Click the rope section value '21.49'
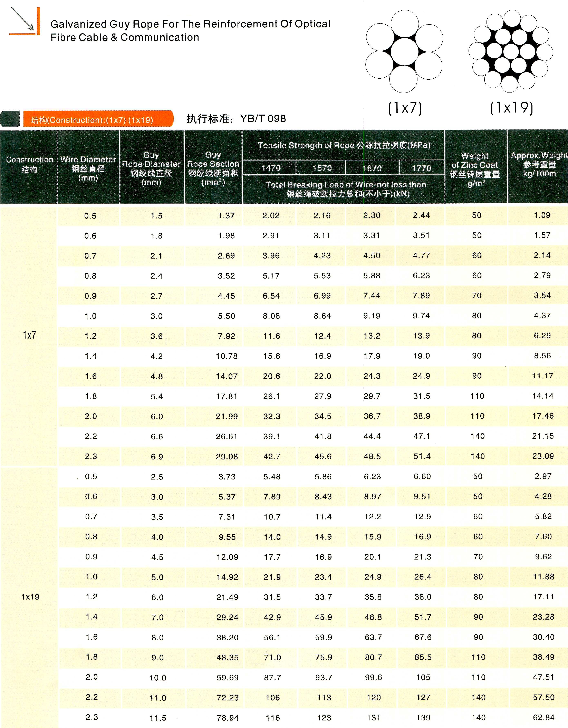This screenshot has width=568, height=728. (227, 597)
